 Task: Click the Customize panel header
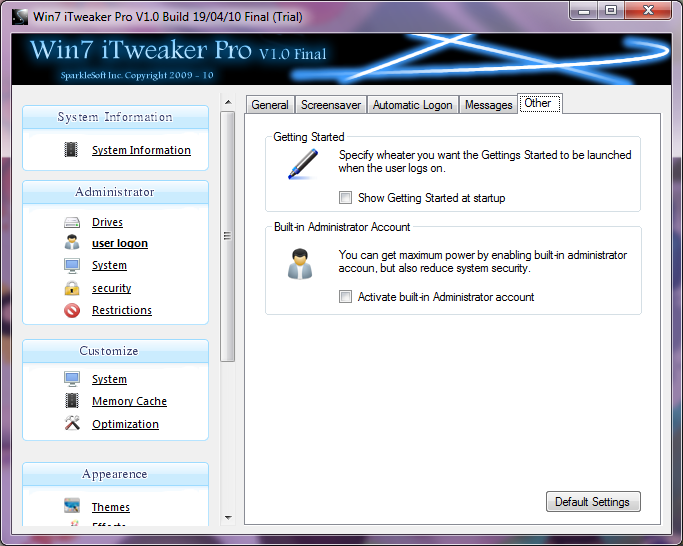115,351
